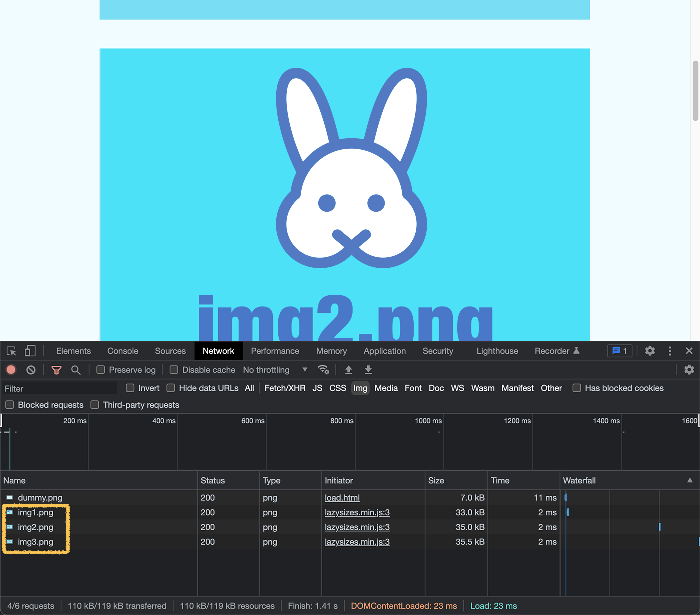Viewport: 700px width, 615px height.
Task: Toggle the device toolbar icon
Action: (30, 351)
